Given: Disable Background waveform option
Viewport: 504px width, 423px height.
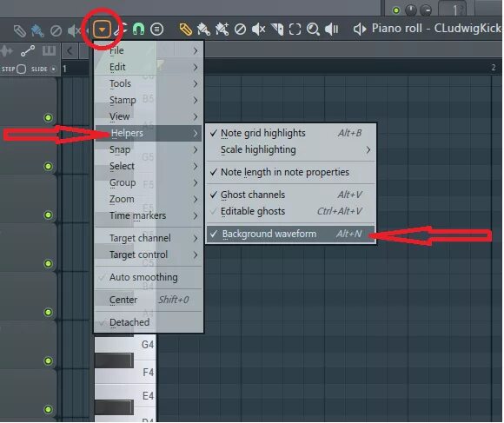Looking at the screenshot, I should (x=290, y=234).
